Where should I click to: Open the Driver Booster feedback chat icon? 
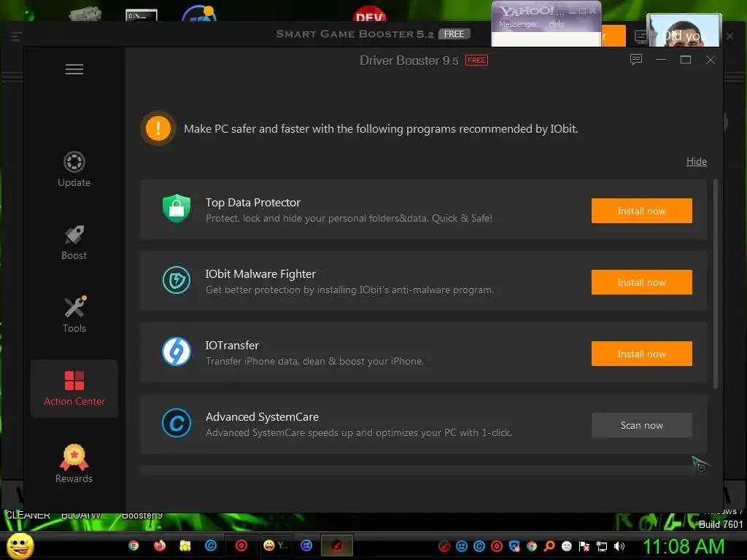636,60
